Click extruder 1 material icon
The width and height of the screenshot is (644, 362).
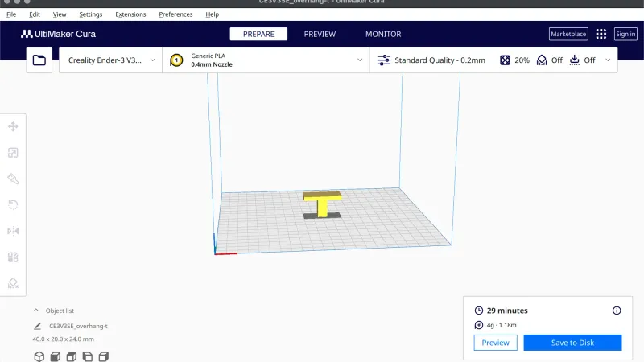coord(176,60)
